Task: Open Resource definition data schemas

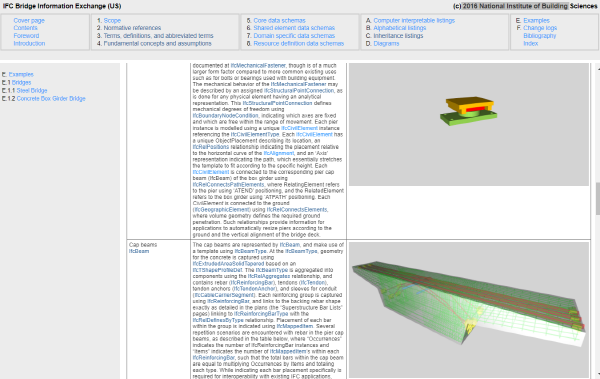Action: point(298,44)
